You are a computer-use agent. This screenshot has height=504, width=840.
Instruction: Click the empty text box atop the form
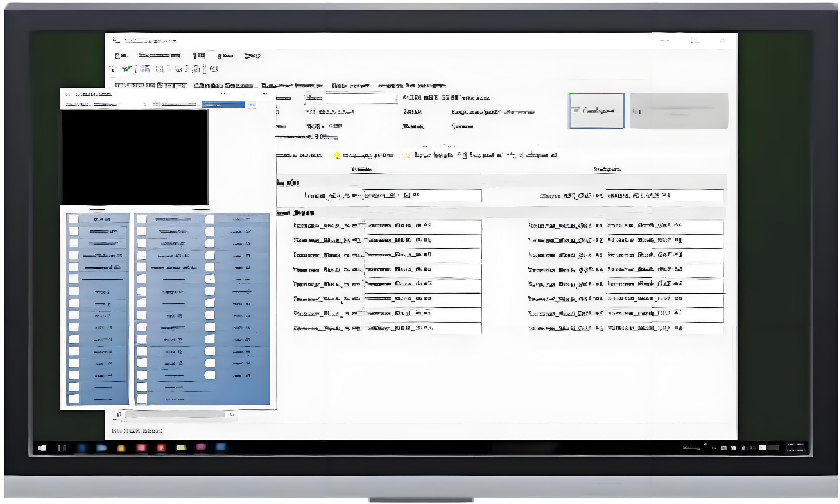tap(351, 98)
